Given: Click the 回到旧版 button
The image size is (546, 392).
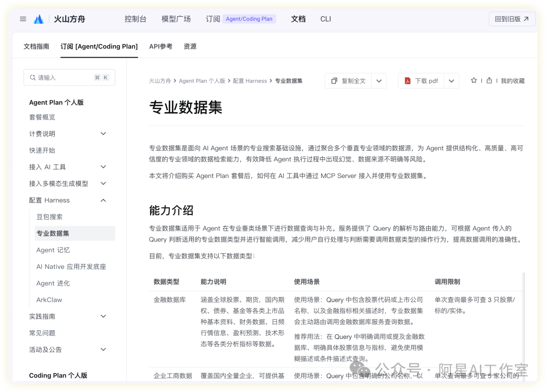Looking at the screenshot, I should click(x=512, y=19).
